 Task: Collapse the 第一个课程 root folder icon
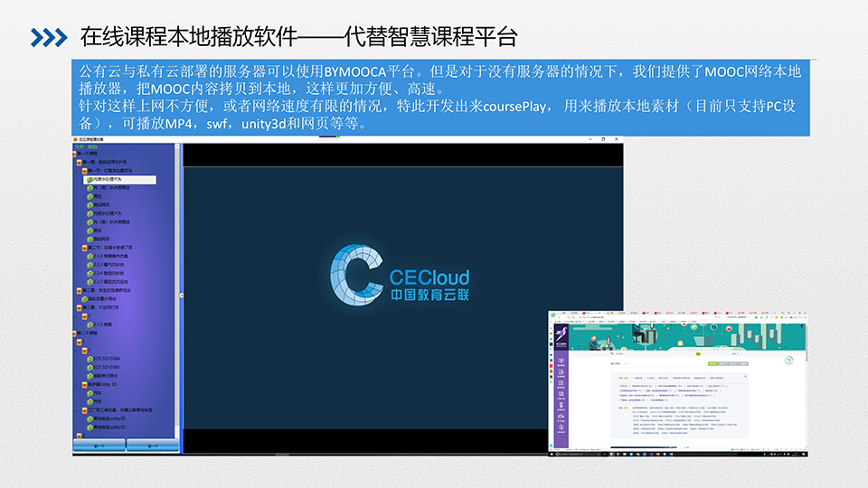(76, 155)
